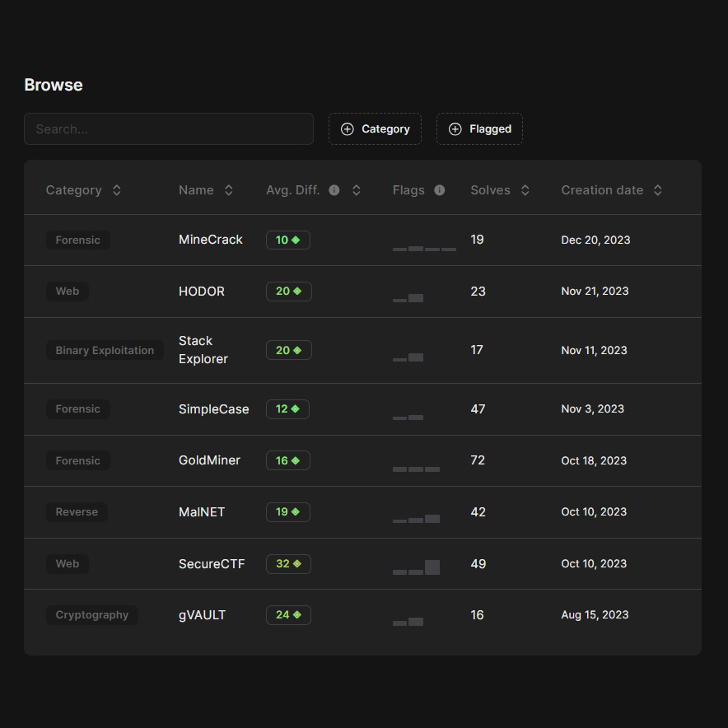This screenshot has height=728, width=728.
Task: Click the sort arrows next to Name
Action: [229, 190]
